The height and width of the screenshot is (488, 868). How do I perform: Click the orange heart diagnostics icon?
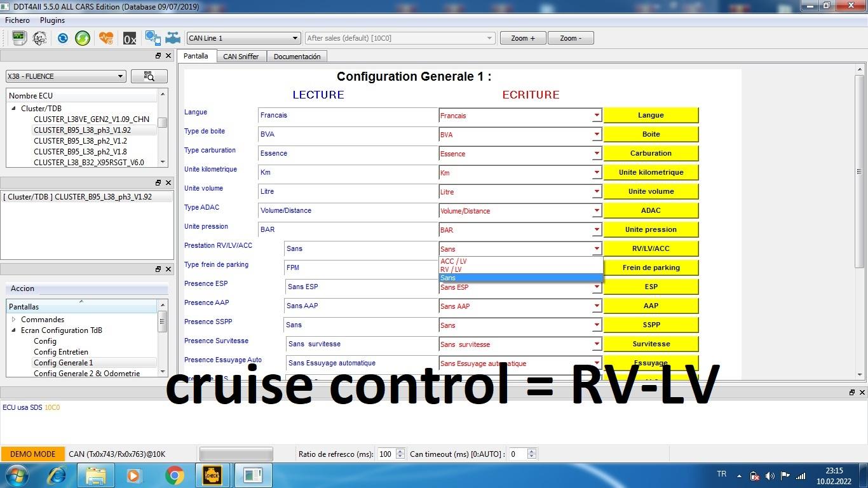(x=105, y=38)
